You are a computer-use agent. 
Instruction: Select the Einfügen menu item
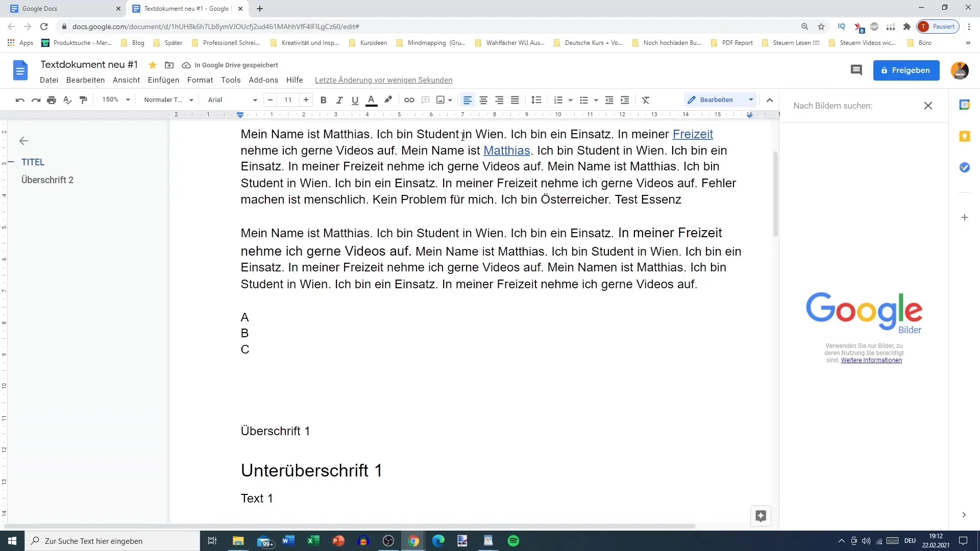(x=163, y=80)
